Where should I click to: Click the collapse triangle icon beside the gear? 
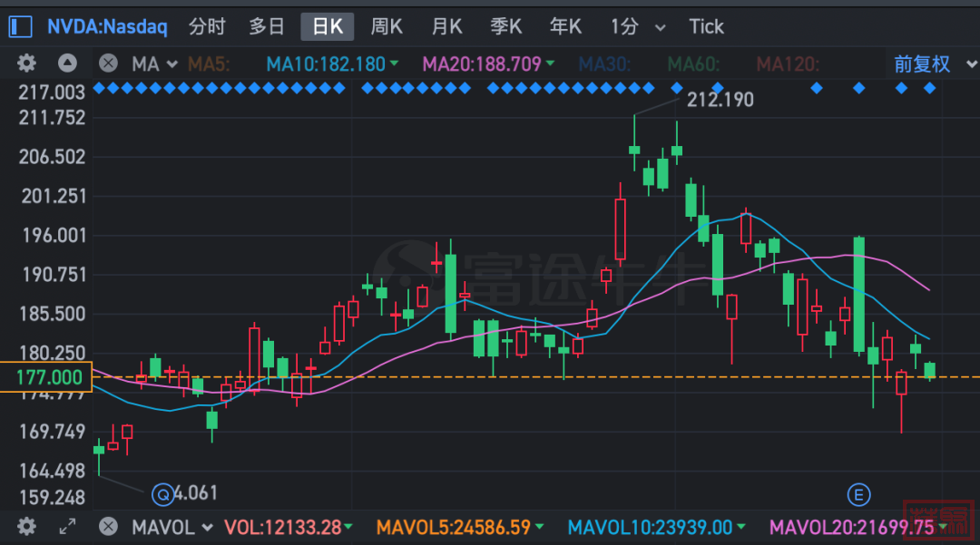pyautogui.click(x=67, y=63)
